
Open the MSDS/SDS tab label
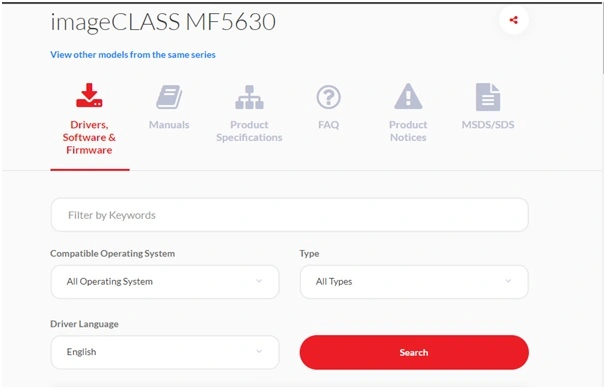pos(488,125)
